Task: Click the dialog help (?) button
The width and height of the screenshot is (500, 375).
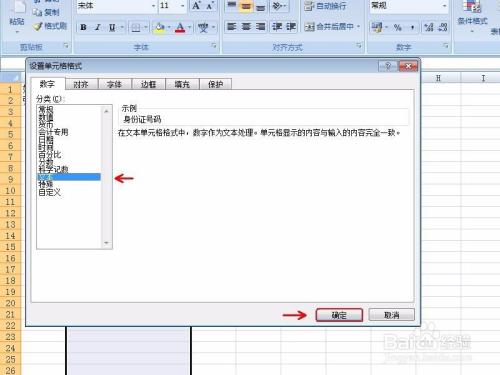Action: click(388, 66)
